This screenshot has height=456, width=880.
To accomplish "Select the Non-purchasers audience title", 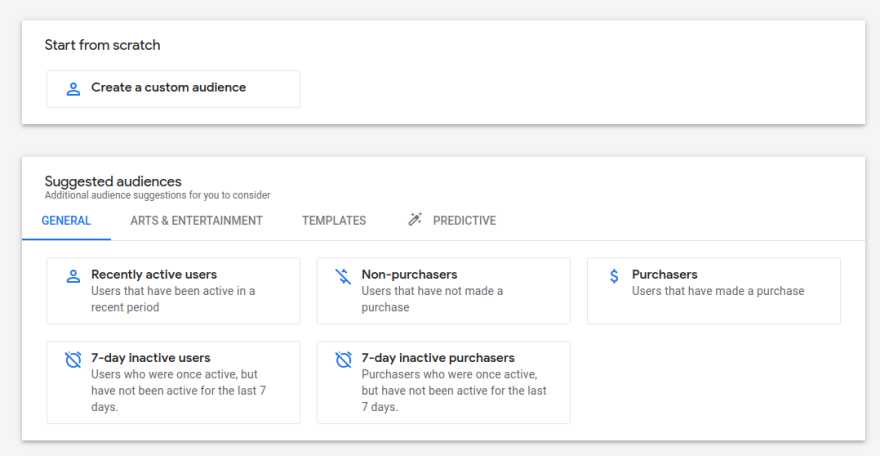I will click(x=409, y=274).
